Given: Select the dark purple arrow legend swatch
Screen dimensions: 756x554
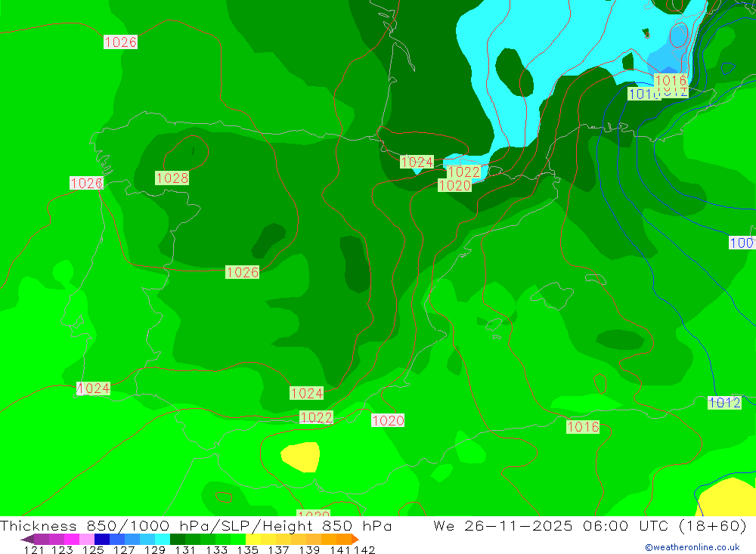Looking at the screenshot, I should pyautogui.click(x=27, y=539).
